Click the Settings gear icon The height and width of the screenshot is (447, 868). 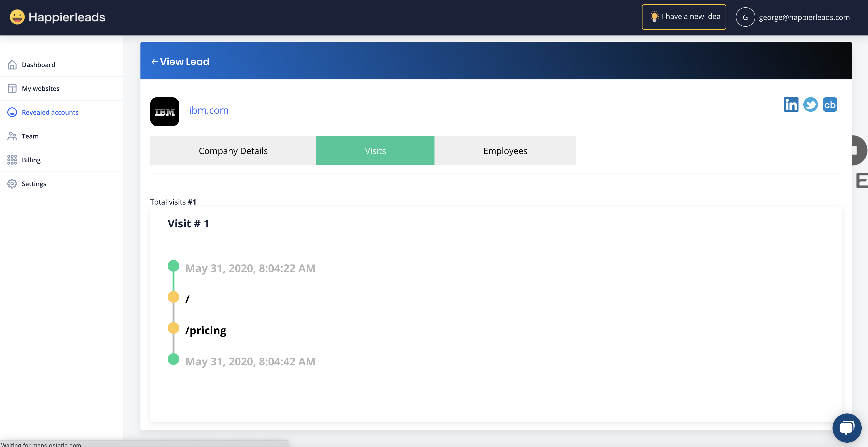[12, 184]
